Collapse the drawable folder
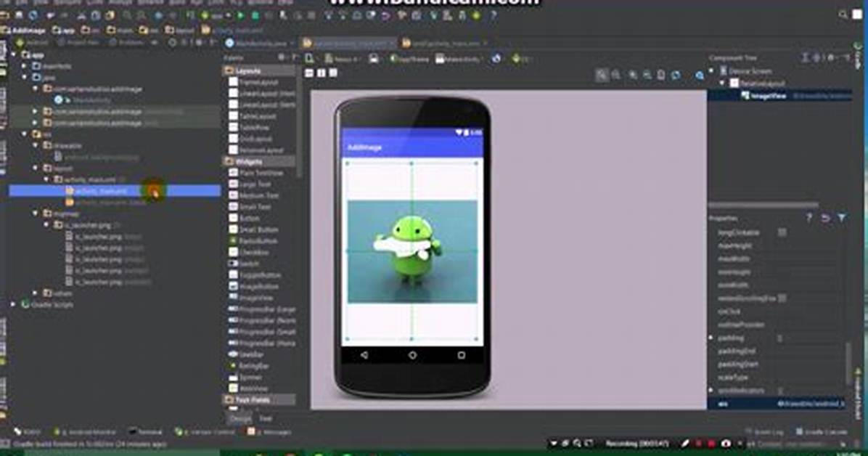 (36, 146)
